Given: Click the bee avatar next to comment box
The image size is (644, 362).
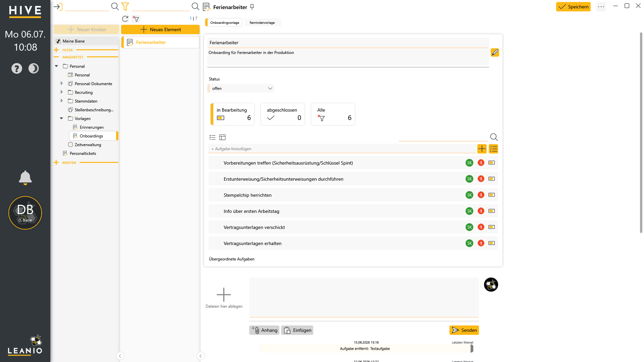Looking at the screenshot, I should click(x=491, y=285).
